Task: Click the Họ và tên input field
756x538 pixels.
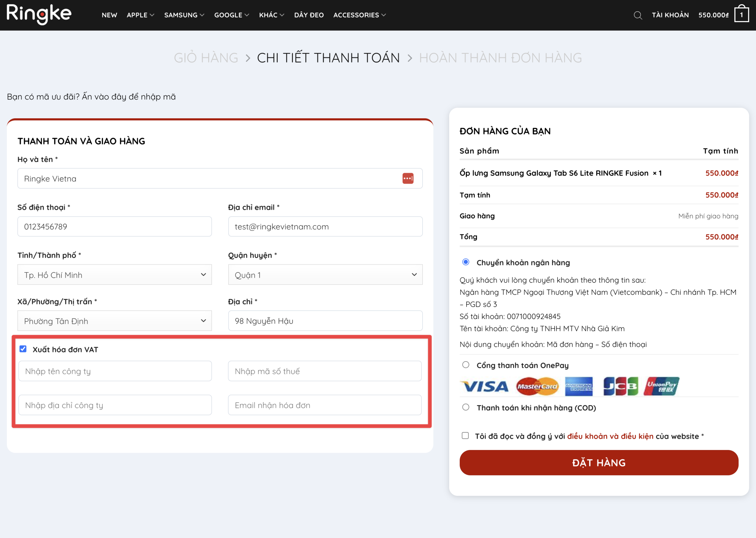Action: coord(220,178)
